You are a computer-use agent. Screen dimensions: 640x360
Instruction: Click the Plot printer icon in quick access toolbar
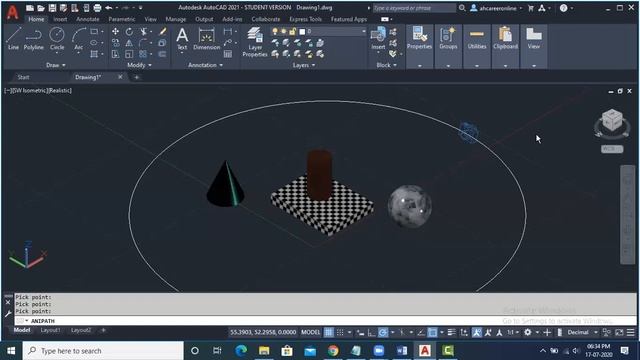click(97, 8)
